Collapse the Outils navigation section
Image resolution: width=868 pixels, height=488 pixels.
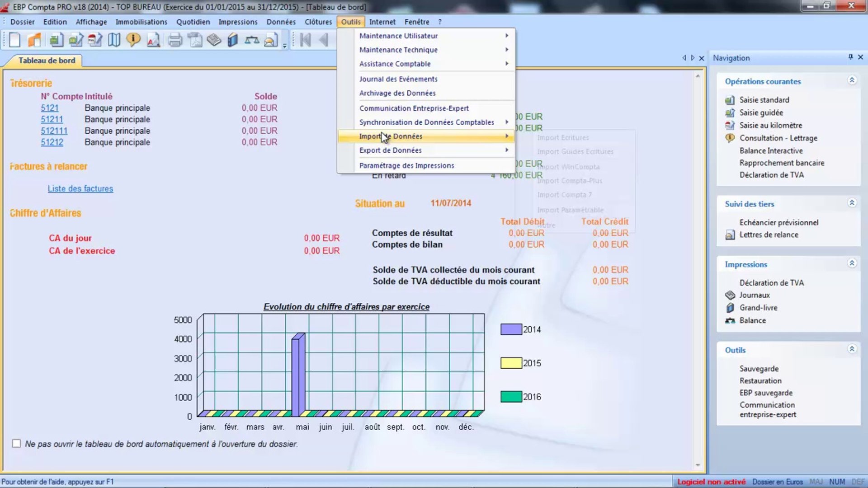[x=852, y=349]
